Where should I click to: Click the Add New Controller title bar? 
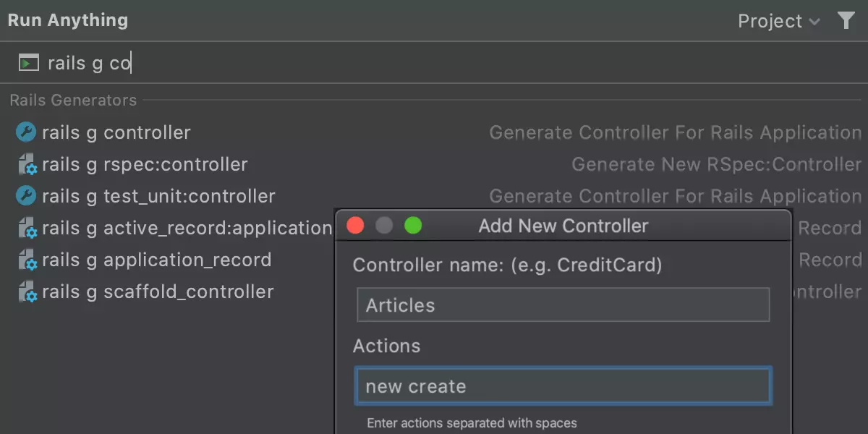pos(563,226)
